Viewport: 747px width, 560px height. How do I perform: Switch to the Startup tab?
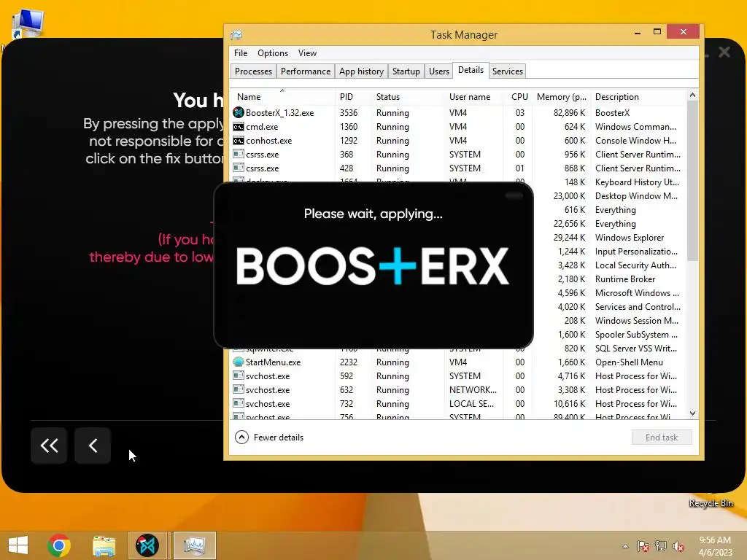click(x=406, y=71)
